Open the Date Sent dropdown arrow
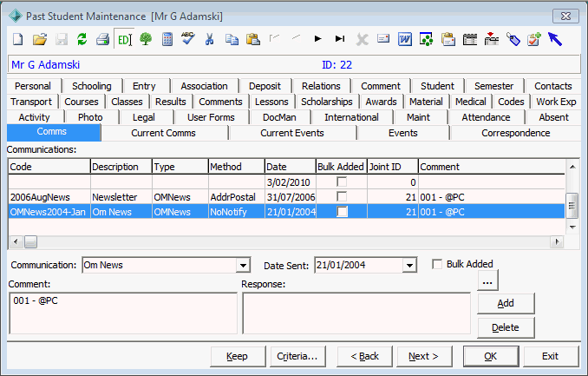588x376 pixels. (409, 266)
